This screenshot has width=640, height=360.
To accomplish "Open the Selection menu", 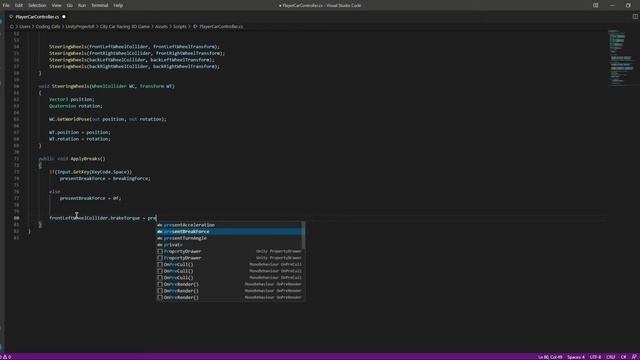I will (x=37, y=5).
